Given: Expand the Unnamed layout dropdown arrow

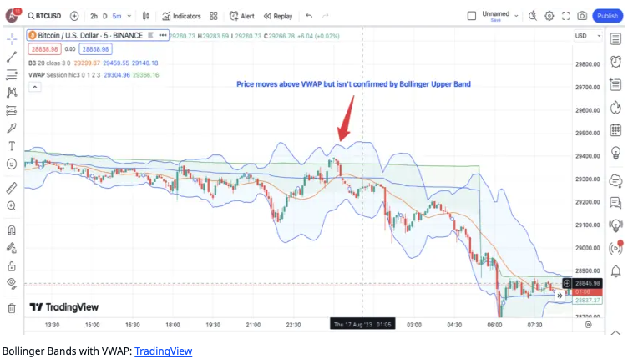Looking at the screenshot, I should pos(516,16).
